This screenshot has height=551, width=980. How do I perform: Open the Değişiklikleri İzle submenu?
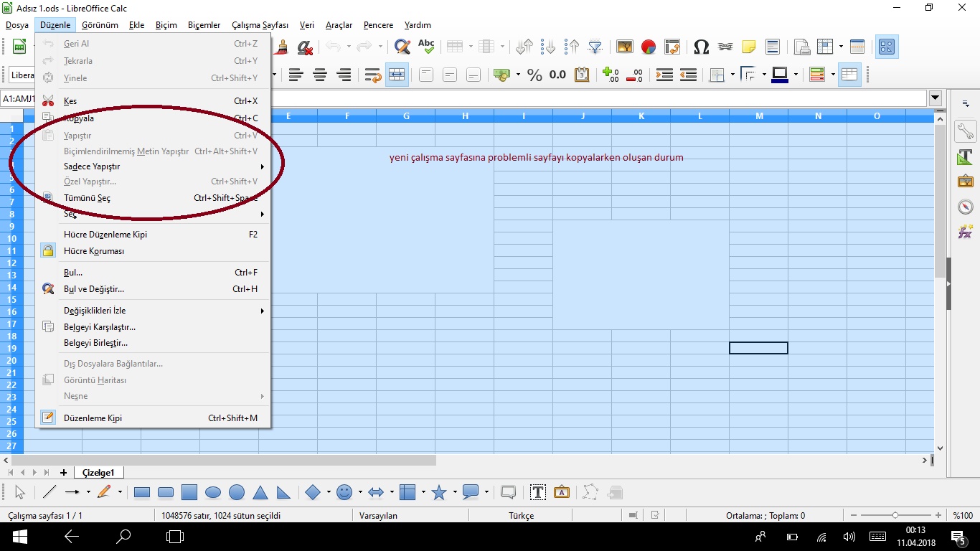(x=153, y=311)
